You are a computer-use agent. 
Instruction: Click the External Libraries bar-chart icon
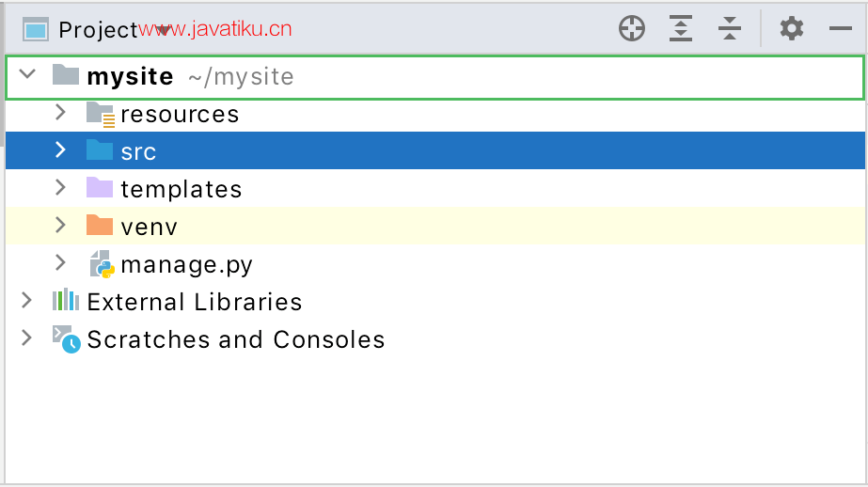point(65,301)
